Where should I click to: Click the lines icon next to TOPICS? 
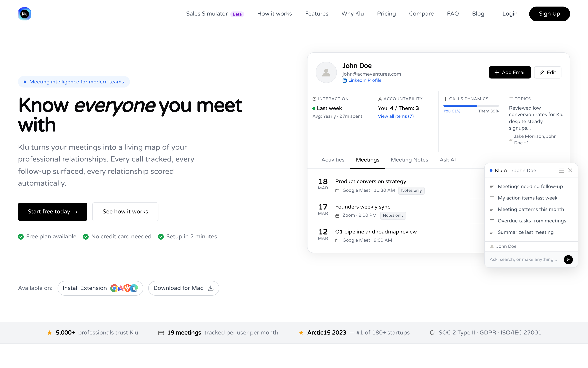(511, 99)
